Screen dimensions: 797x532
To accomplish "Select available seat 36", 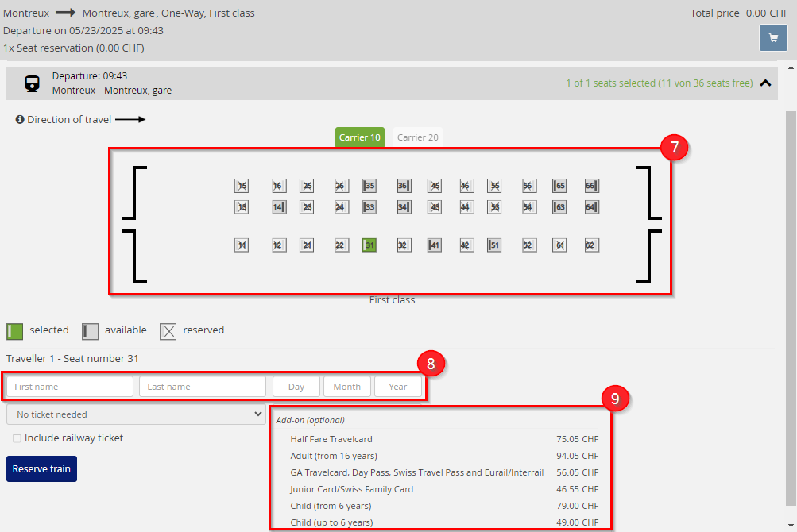I will click(x=404, y=186).
